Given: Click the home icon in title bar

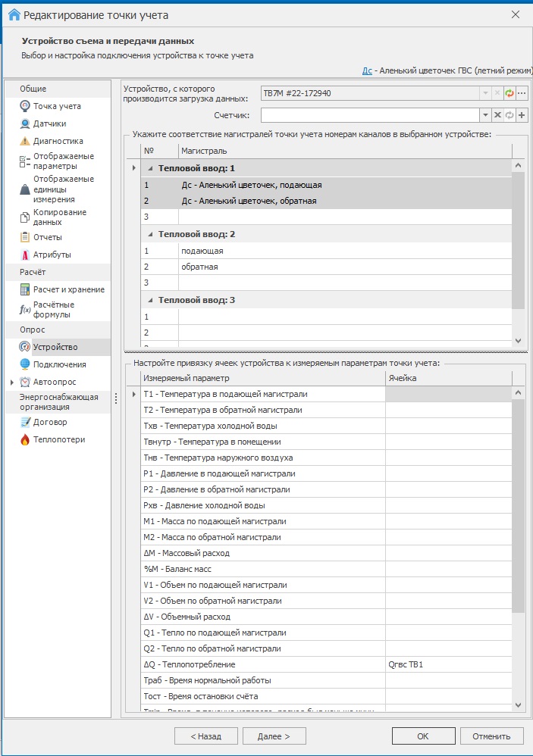Looking at the screenshot, I should (x=14, y=15).
